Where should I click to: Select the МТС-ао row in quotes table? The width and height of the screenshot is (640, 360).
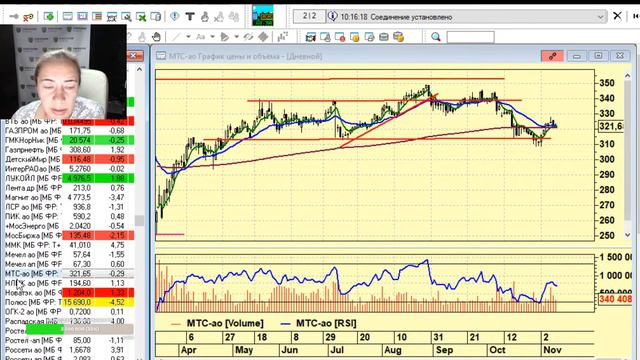[x=69, y=273]
